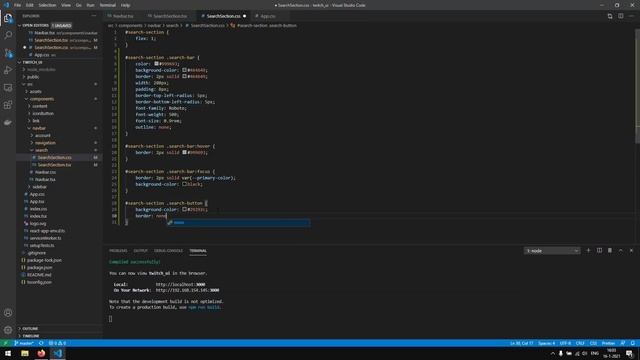Open the Remote Explorer view
Viewport: 640px width, 360px height.
click(8, 88)
